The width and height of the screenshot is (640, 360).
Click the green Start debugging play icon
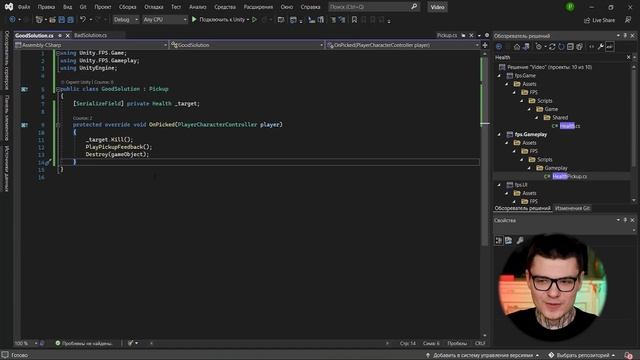click(194, 19)
